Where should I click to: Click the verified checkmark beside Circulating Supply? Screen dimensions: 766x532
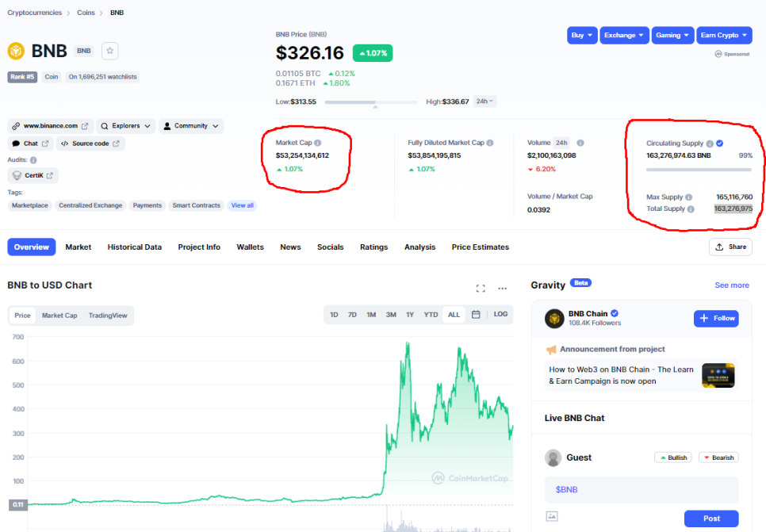pyautogui.click(x=719, y=144)
